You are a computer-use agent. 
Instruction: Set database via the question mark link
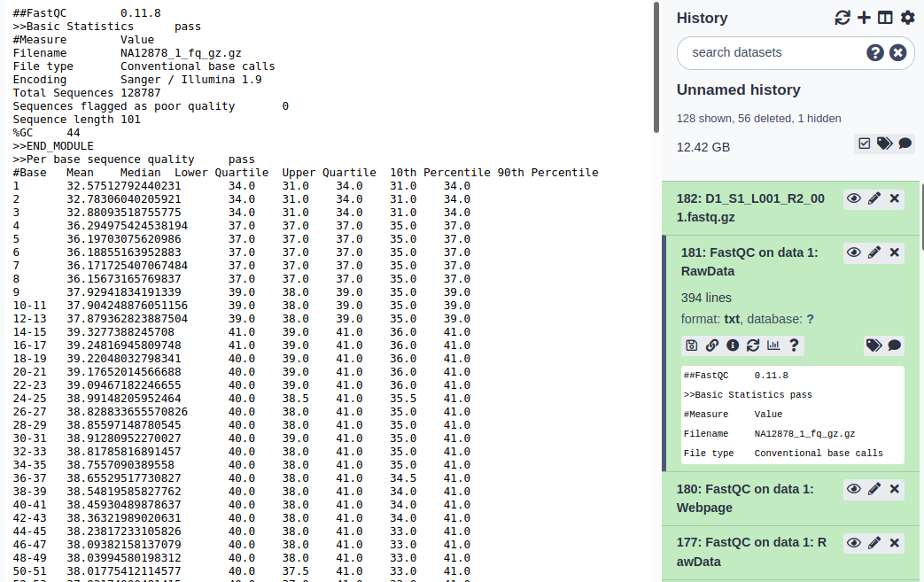pos(811,319)
